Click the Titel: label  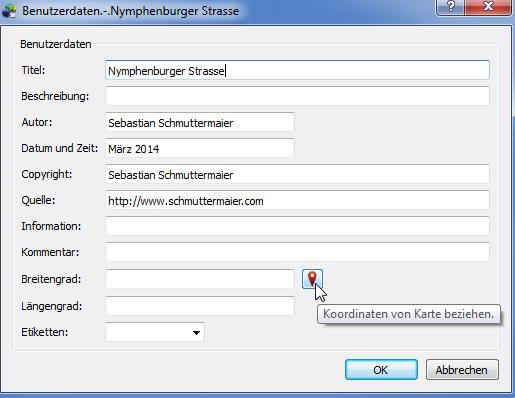click(x=33, y=70)
